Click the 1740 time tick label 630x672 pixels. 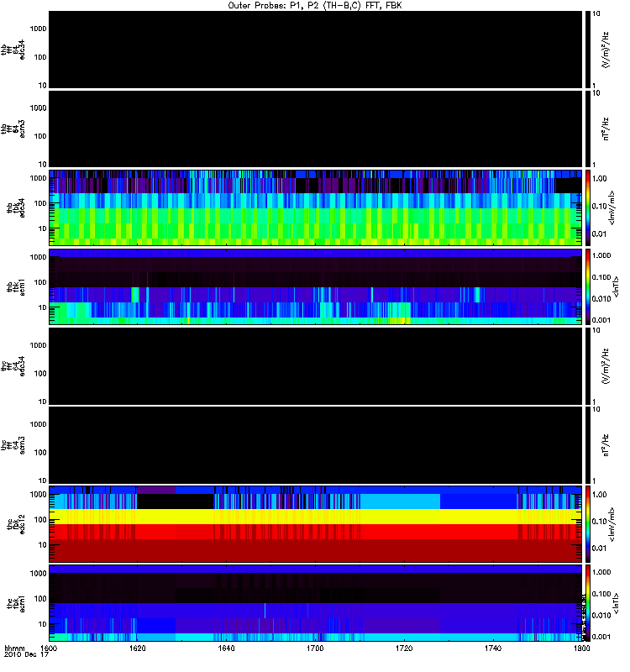493,648
